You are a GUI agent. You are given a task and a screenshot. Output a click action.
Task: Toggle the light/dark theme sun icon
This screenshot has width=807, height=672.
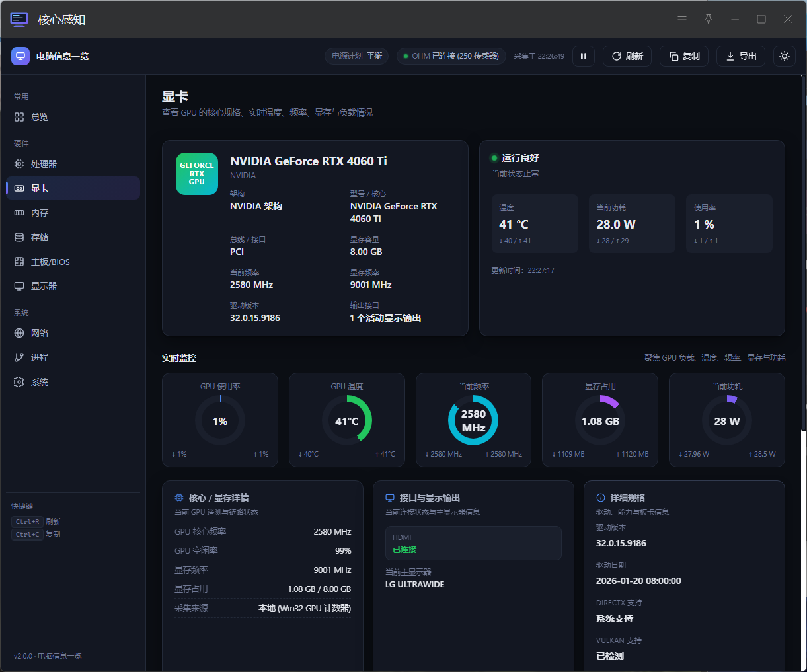[785, 56]
